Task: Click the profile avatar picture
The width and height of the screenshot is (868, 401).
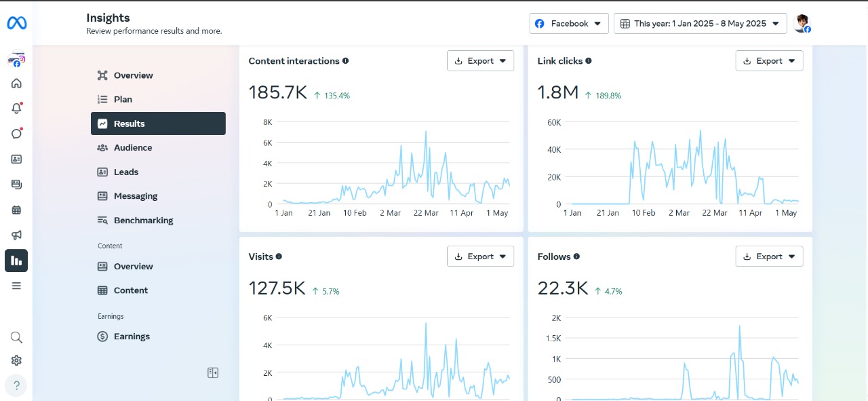Action: tap(802, 23)
